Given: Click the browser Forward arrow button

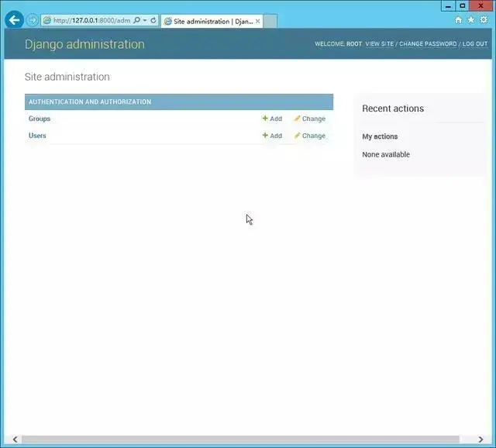Looking at the screenshot, I should click(32, 20).
